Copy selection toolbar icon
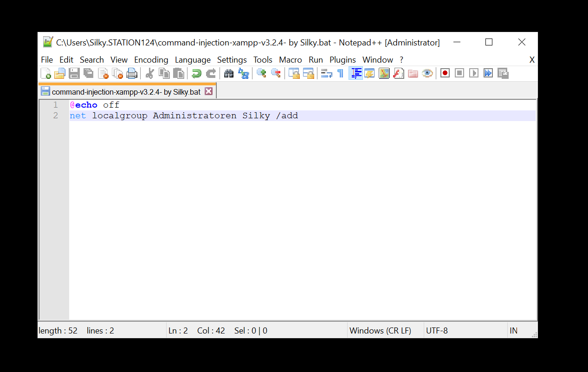This screenshot has width=588, height=372. pyautogui.click(x=164, y=73)
